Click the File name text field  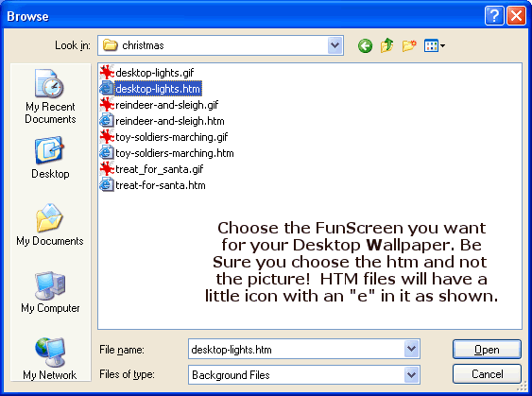point(296,349)
